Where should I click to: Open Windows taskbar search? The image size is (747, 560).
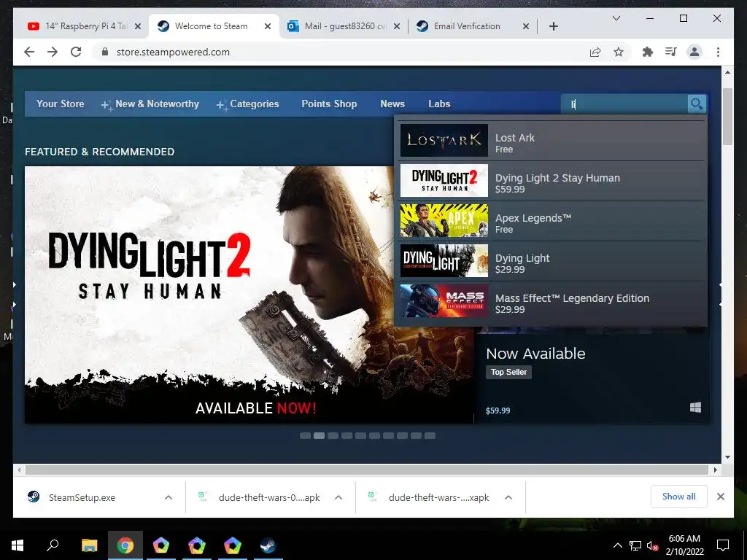click(x=53, y=545)
